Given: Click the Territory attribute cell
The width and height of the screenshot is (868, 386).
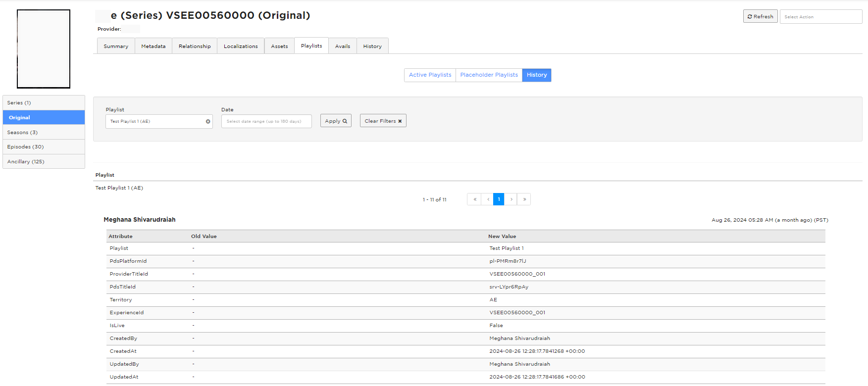Looking at the screenshot, I should (121, 300).
